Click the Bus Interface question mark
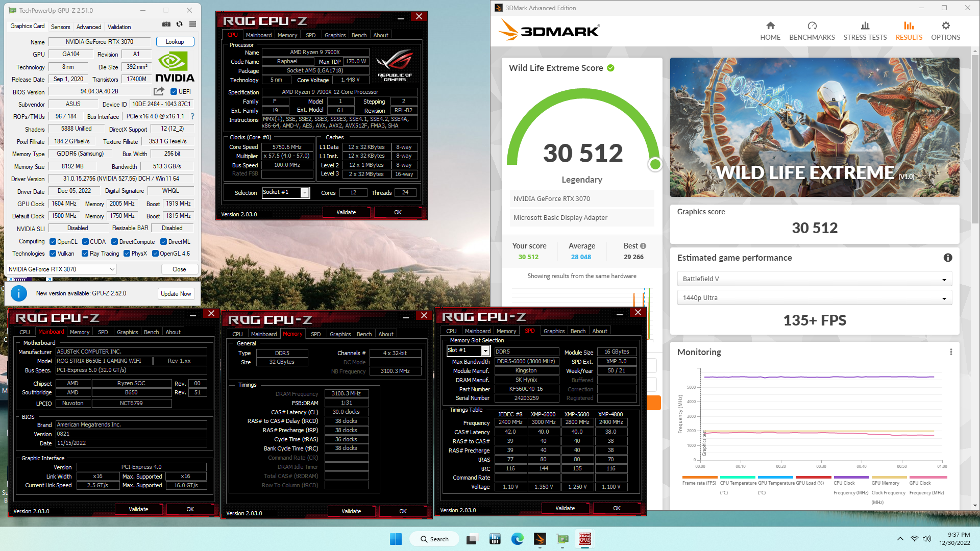980x551 pixels. tap(192, 116)
